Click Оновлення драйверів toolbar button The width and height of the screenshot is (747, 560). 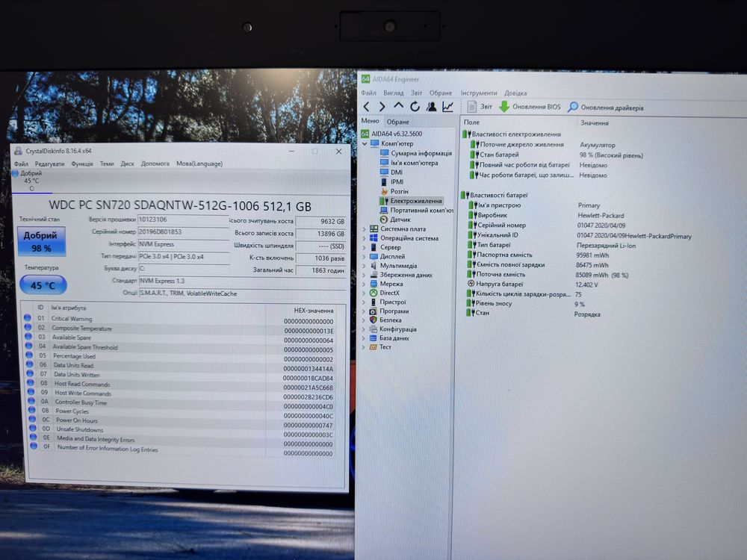606,108
